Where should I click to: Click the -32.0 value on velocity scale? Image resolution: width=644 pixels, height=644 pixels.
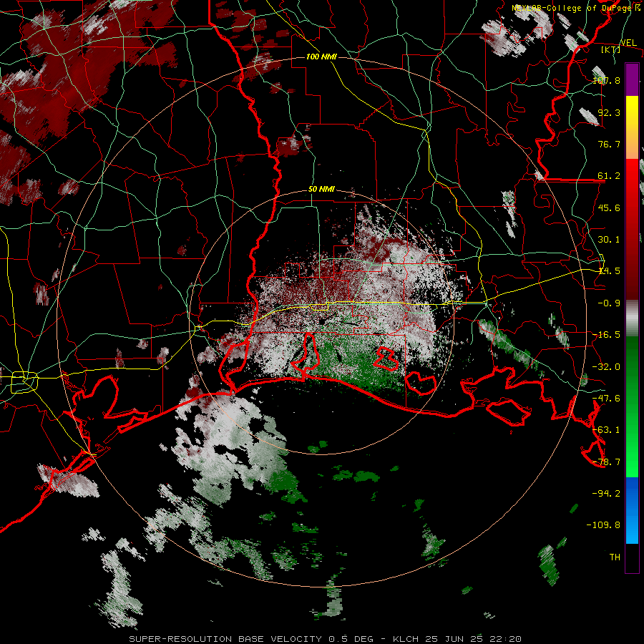607,367
